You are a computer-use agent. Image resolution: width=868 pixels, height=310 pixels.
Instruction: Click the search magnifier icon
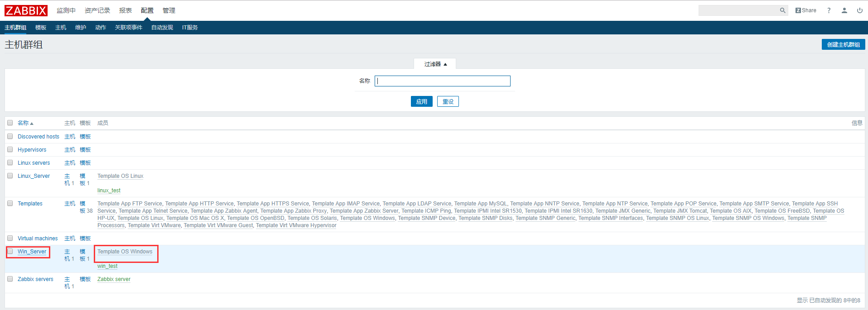coord(782,10)
